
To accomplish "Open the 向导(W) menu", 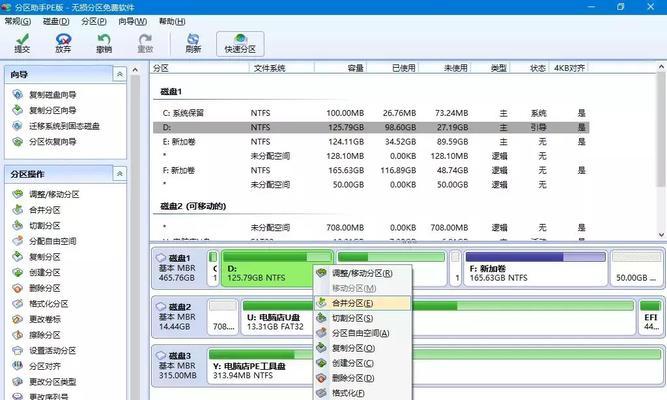I will (132, 21).
